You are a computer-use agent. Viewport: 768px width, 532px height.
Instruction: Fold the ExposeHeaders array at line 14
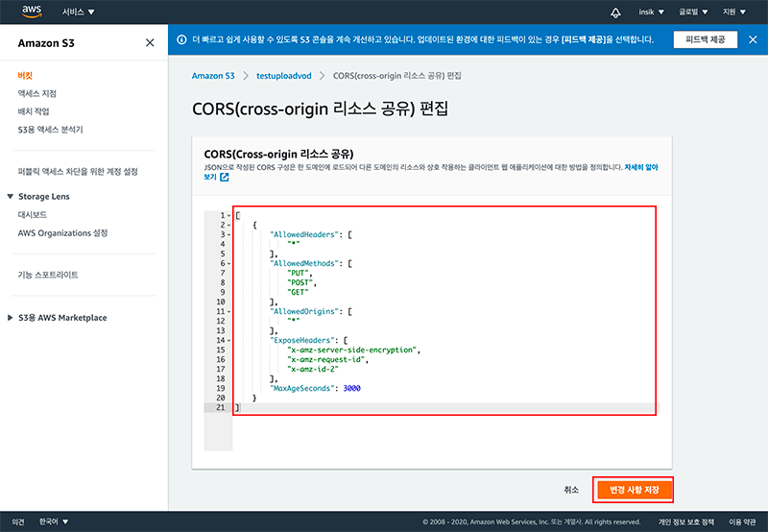228,341
